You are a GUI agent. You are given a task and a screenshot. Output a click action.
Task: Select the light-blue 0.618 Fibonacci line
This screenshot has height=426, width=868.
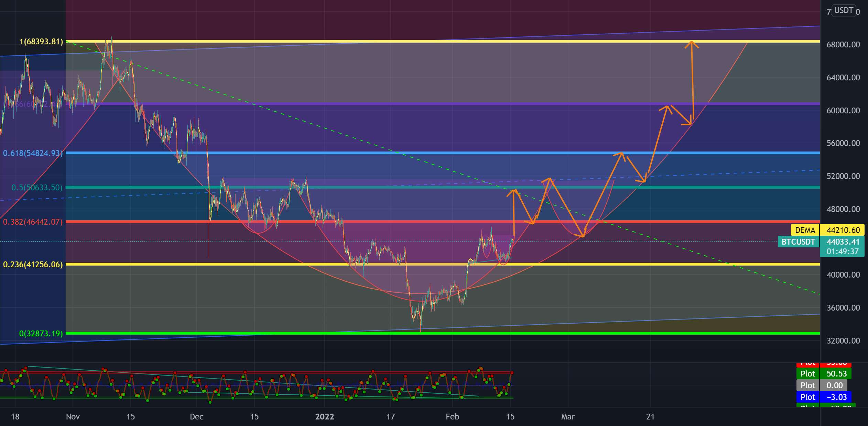(x=443, y=153)
